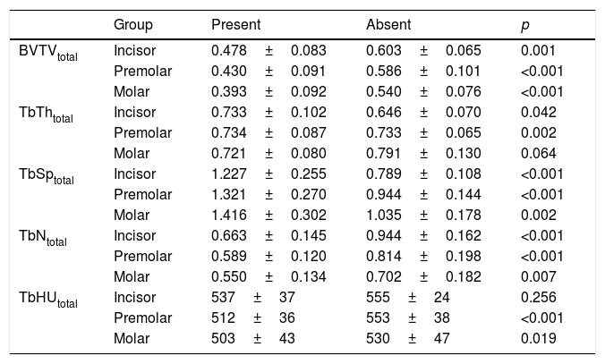Click the Present mean value 1.416
Image resolution: width=605 pixels, height=364 pixels.
229,216
